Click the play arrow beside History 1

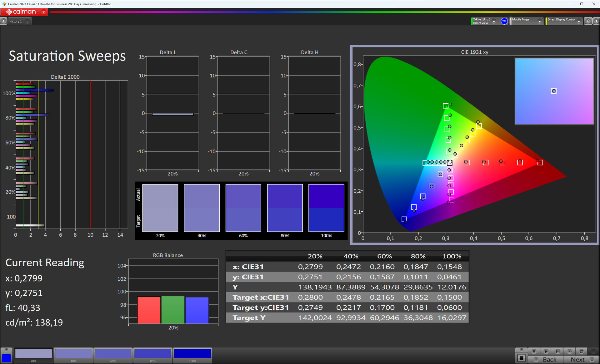(3, 21)
